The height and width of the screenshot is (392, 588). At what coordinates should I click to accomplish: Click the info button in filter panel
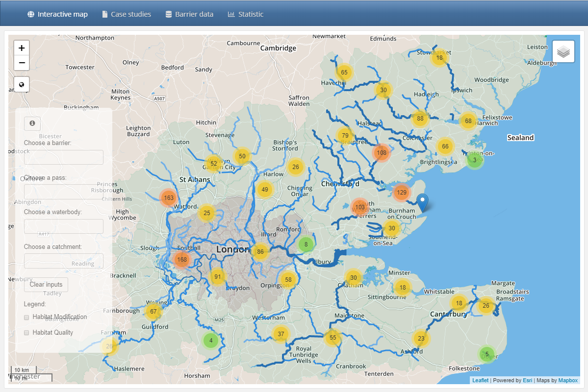pos(32,123)
